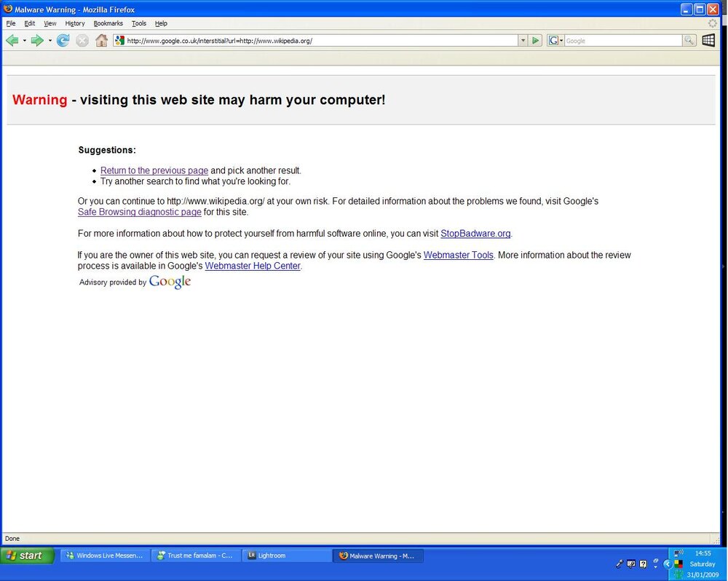Click the green figure tray icon
Viewport: 728px width, 581px height.
pos(678,574)
